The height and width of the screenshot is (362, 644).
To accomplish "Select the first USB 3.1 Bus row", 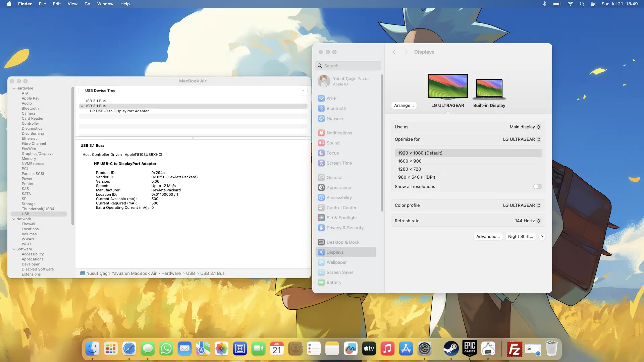I will tap(193, 101).
